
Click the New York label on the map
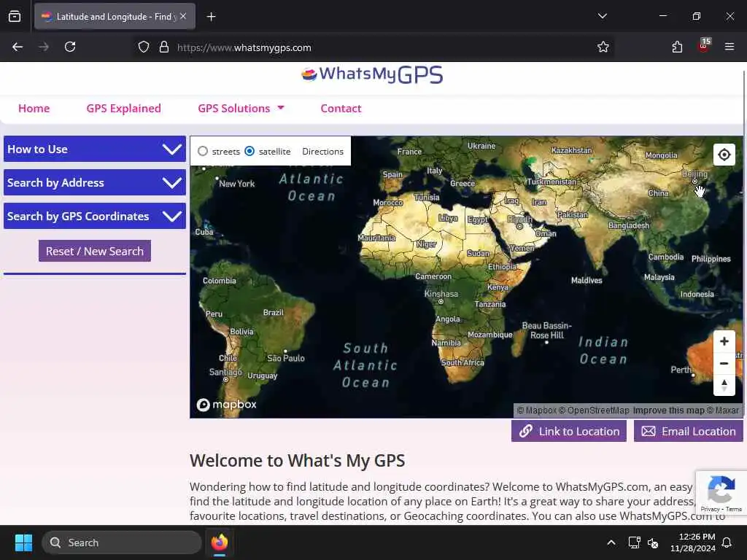[x=237, y=183]
